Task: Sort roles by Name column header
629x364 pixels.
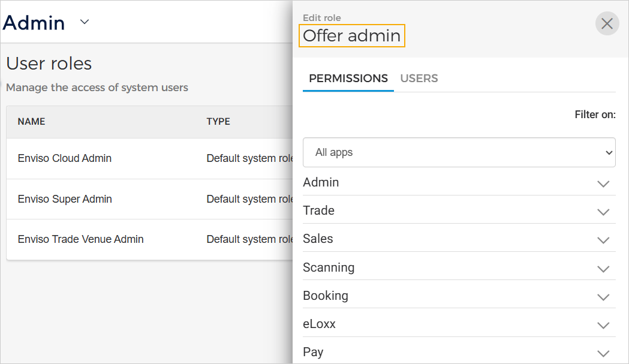Action: click(x=31, y=122)
